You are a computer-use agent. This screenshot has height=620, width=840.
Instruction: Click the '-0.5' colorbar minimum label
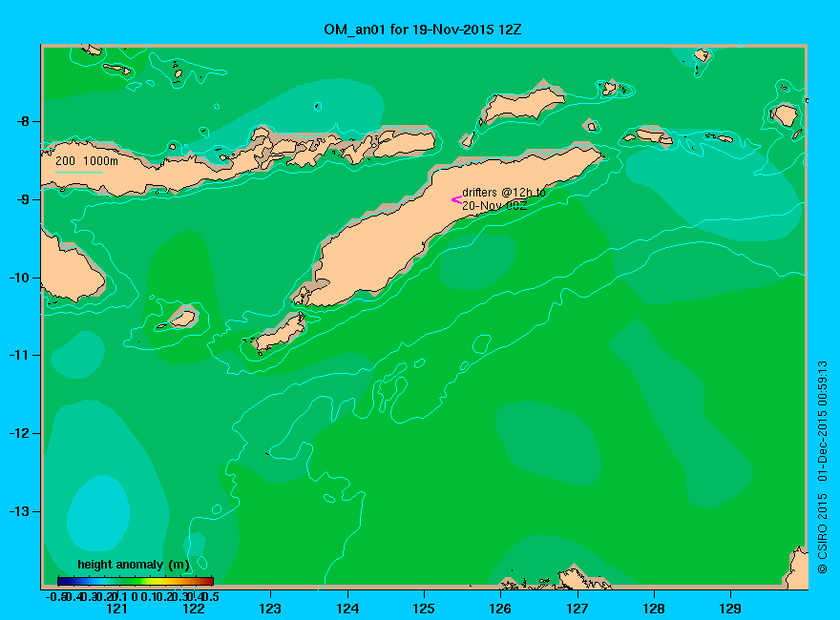pyautogui.click(x=55, y=596)
